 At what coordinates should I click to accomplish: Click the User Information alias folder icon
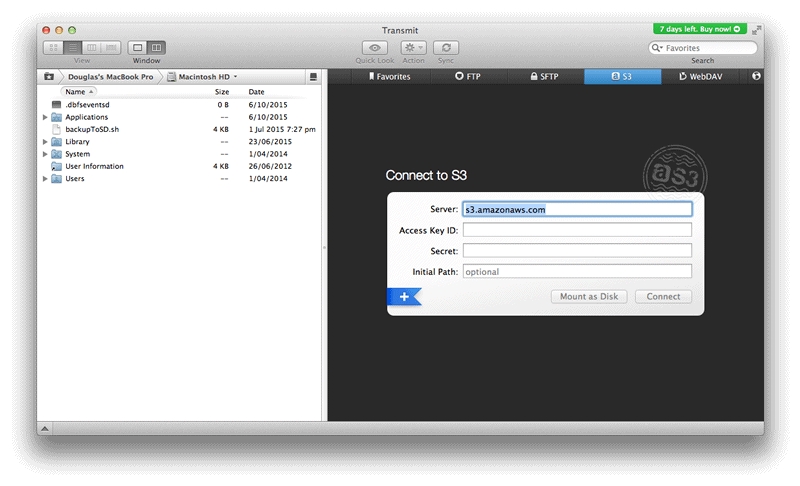tap(57, 166)
